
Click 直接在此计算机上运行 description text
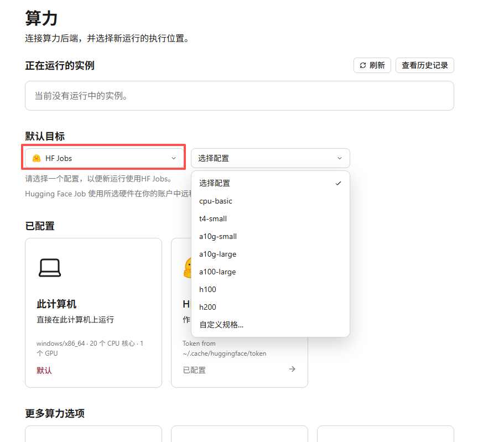(75, 320)
